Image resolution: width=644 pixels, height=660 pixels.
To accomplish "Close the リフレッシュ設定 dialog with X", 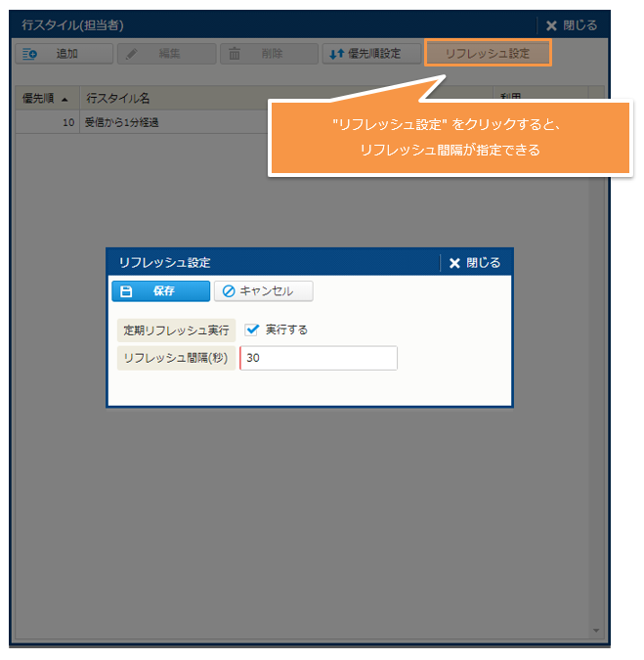I will click(454, 263).
